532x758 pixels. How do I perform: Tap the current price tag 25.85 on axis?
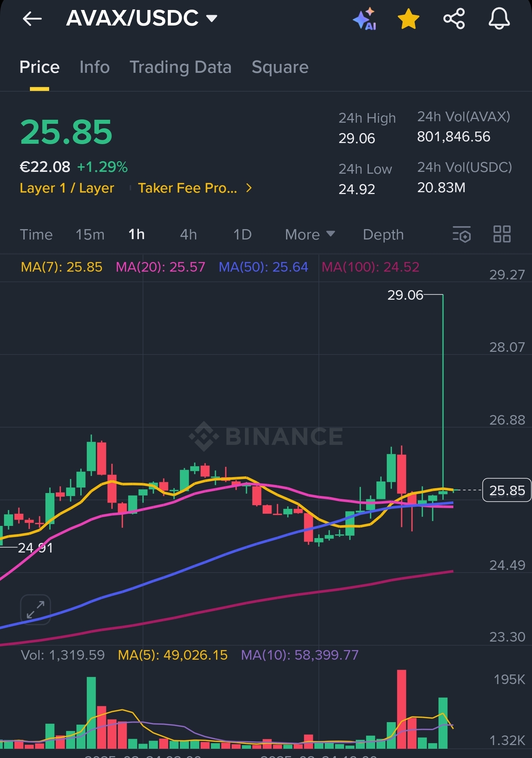(507, 490)
